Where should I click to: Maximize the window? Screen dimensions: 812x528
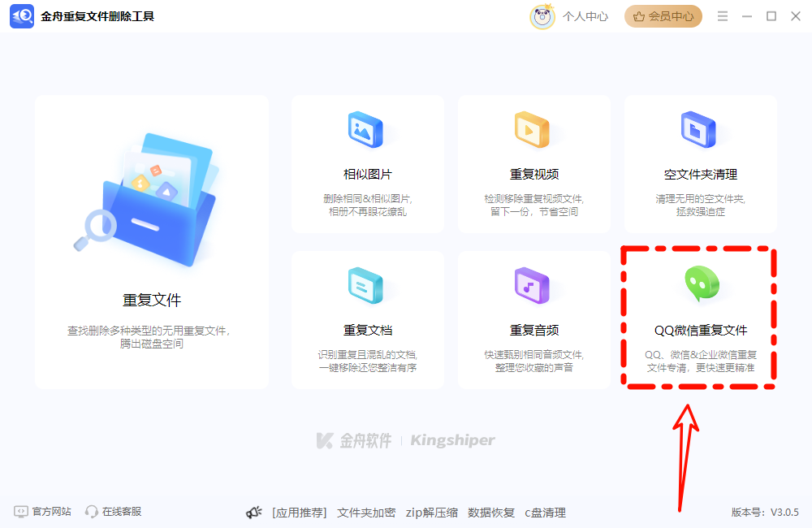771,16
